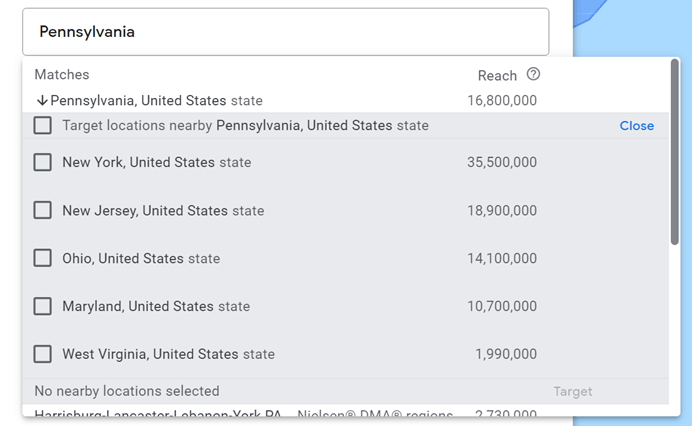Tick the New York, United States checkbox
Viewport: 692px width, 426px height.
(43, 162)
